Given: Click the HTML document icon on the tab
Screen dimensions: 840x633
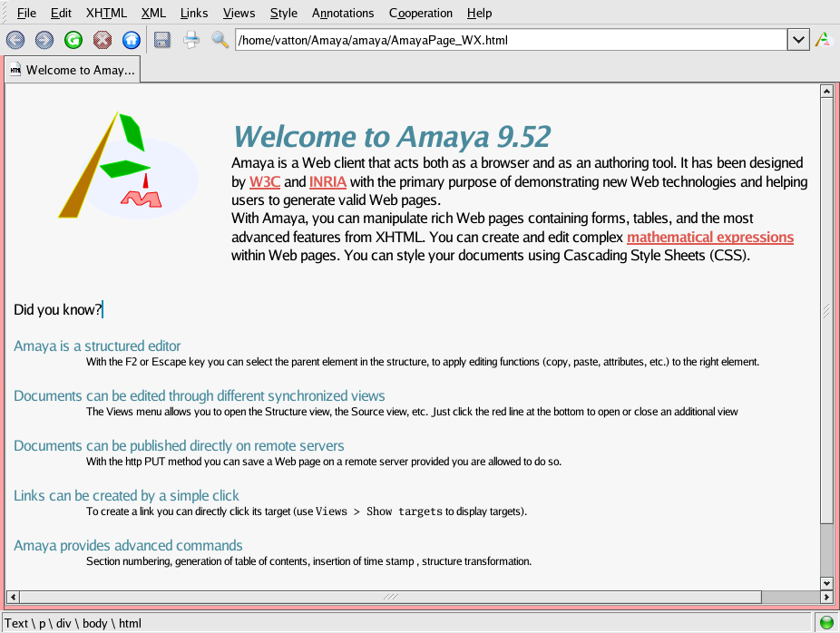Looking at the screenshot, I should click(x=15, y=70).
